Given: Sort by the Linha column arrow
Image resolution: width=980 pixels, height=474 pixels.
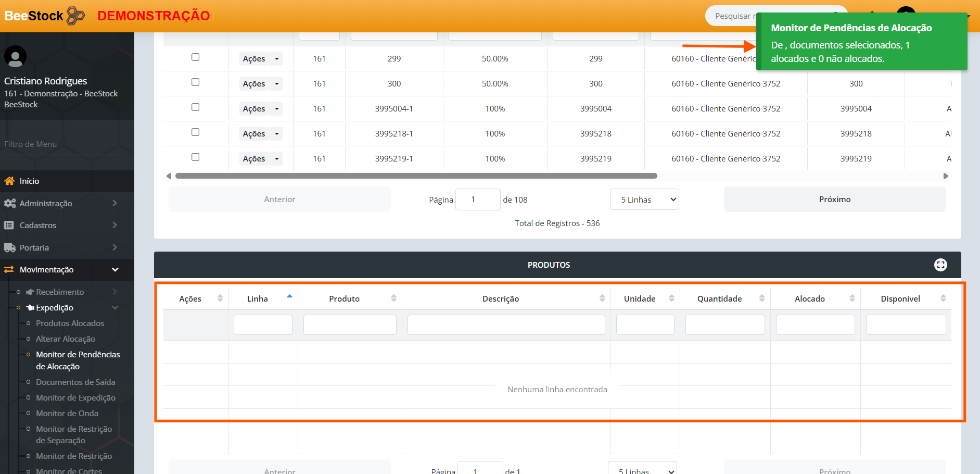Looking at the screenshot, I should 289,297.
